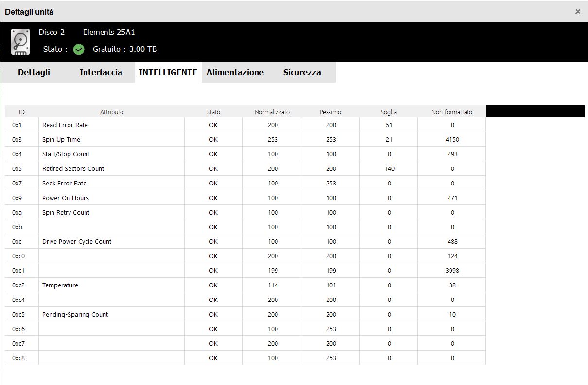Click the 0x9 ID cell

22,198
